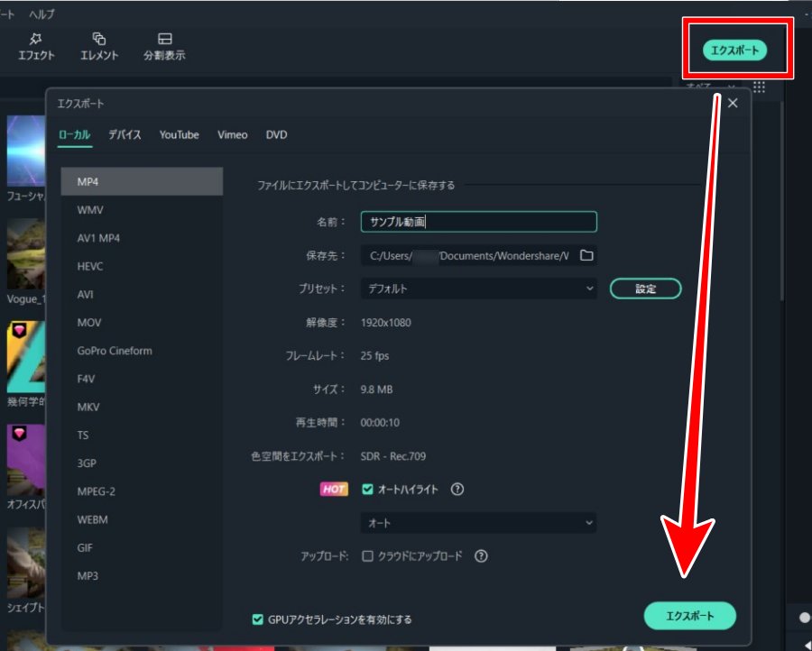The width and height of the screenshot is (812, 651).
Task: Click the 1920x1080 resolution value
Action: (x=386, y=323)
